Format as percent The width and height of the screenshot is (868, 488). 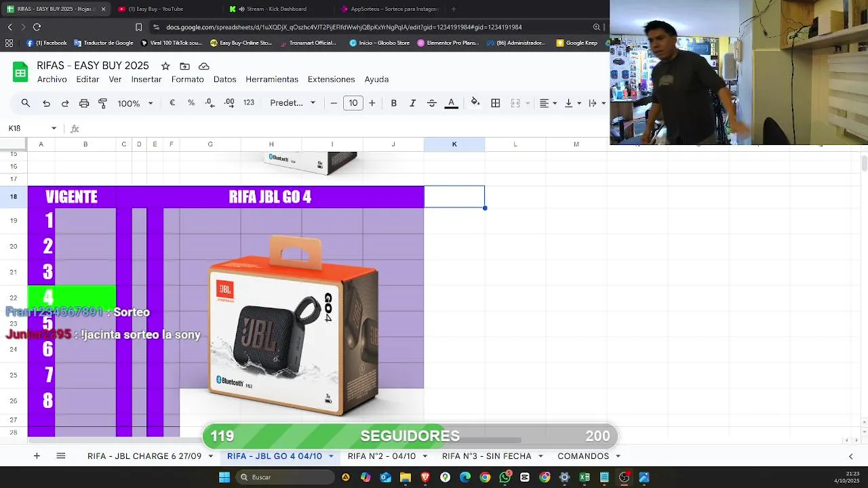pyautogui.click(x=191, y=103)
